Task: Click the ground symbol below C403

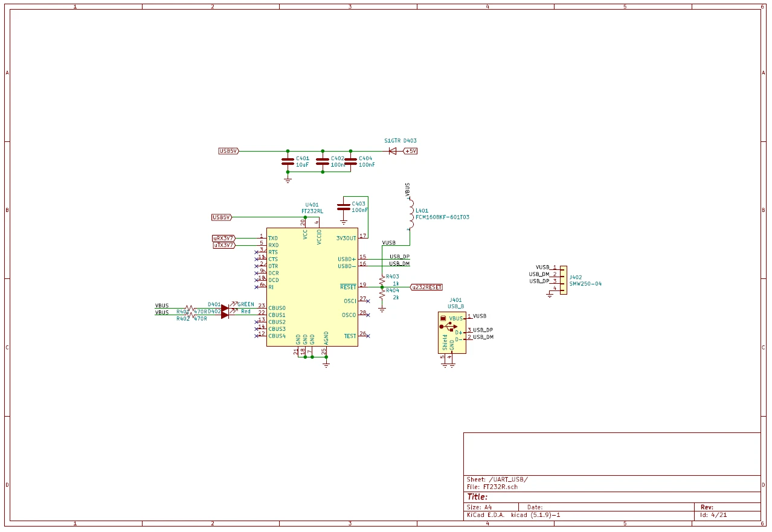Action: [343, 222]
